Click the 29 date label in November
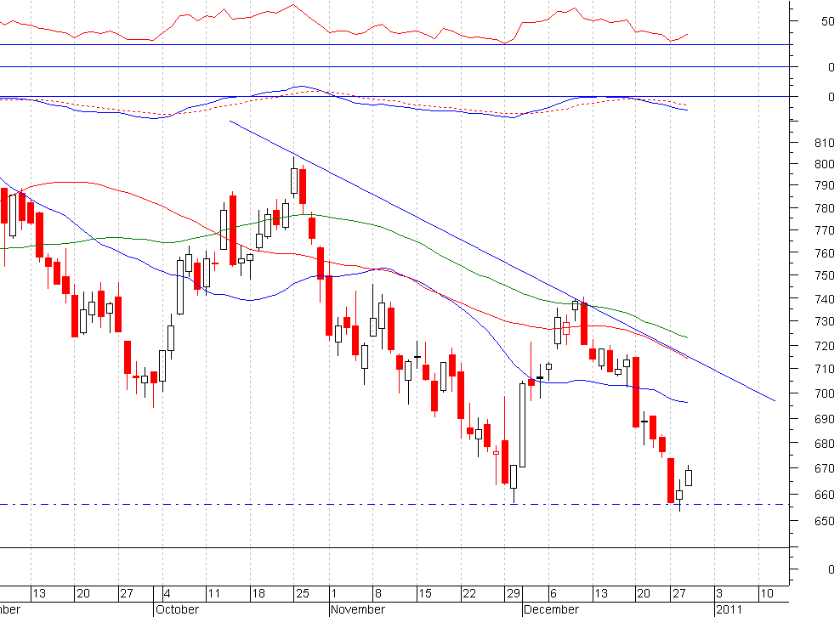The height and width of the screenshot is (617, 840). pos(514,593)
